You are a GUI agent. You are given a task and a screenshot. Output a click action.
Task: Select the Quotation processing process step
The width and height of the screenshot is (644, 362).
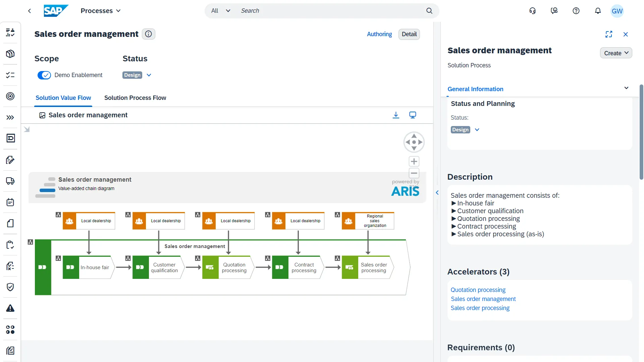click(228, 267)
